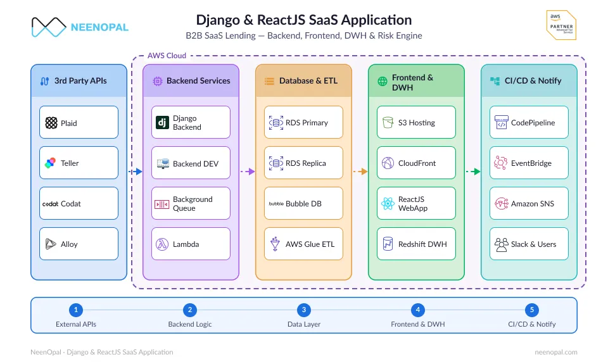This screenshot has width=608, height=364.
Task: Select step 5 CI/CD & Notify marker
Action: pos(532,310)
